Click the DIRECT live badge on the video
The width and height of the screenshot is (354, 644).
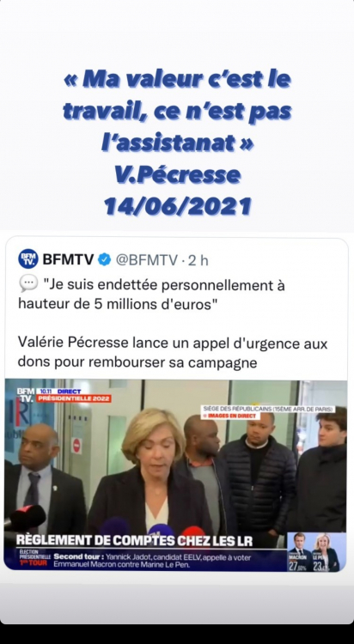(x=69, y=392)
